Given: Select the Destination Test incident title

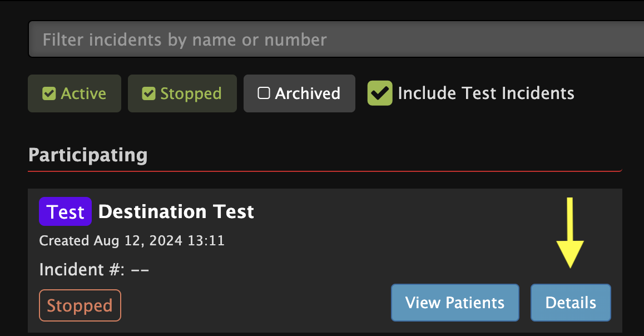Looking at the screenshot, I should click(176, 211).
